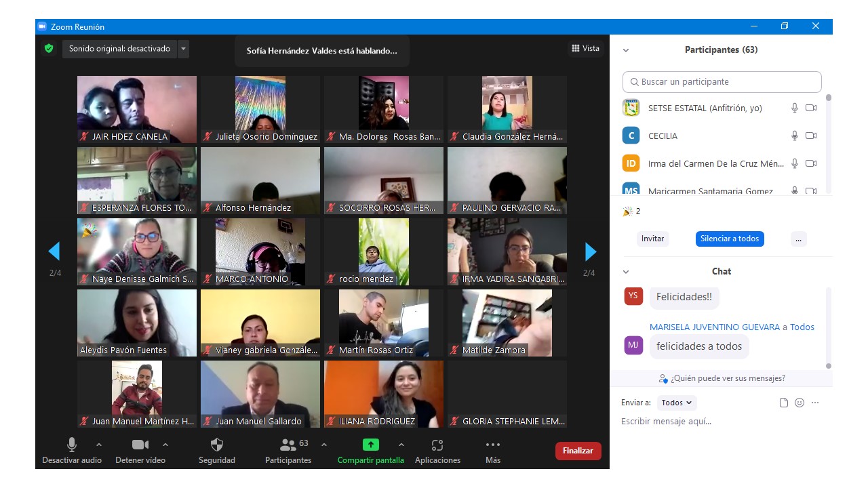Open the Participantes panel button
The height and width of the screenshot is (488, 868).
point(288,451)
